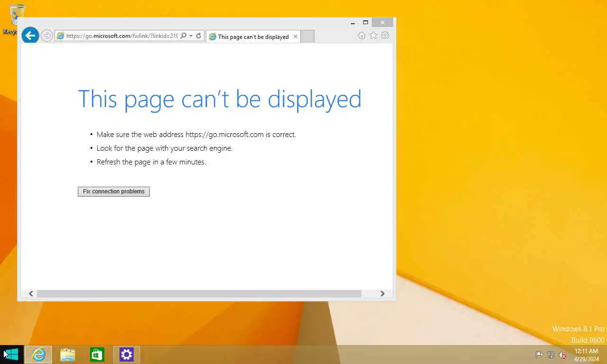Click the horizontal scrollbar right arrow
The width and height of the screenshot is (607, 364).
pyautogui.click(x=382, y=294)
